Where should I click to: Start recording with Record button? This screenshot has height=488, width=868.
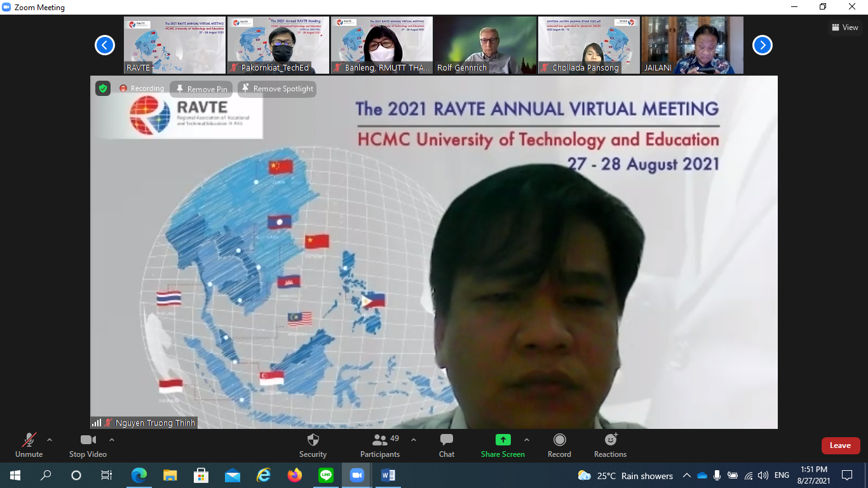(559, 445)
